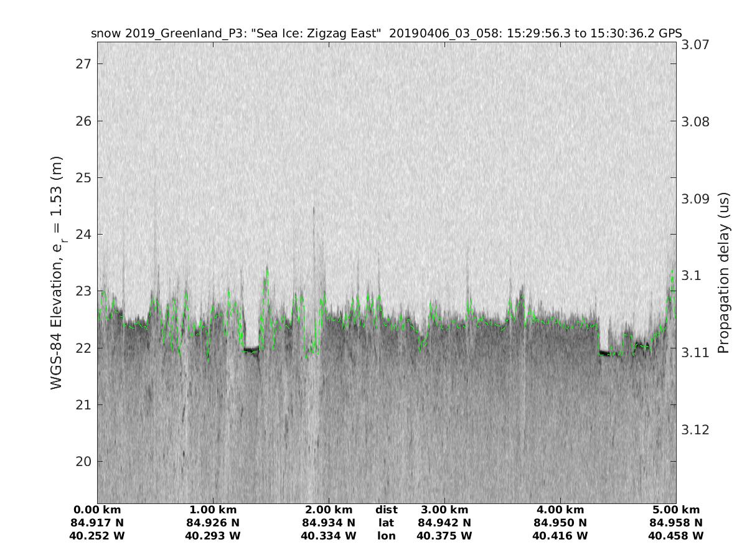Click the 3.07 propagation delay tick label

(696, 45)
